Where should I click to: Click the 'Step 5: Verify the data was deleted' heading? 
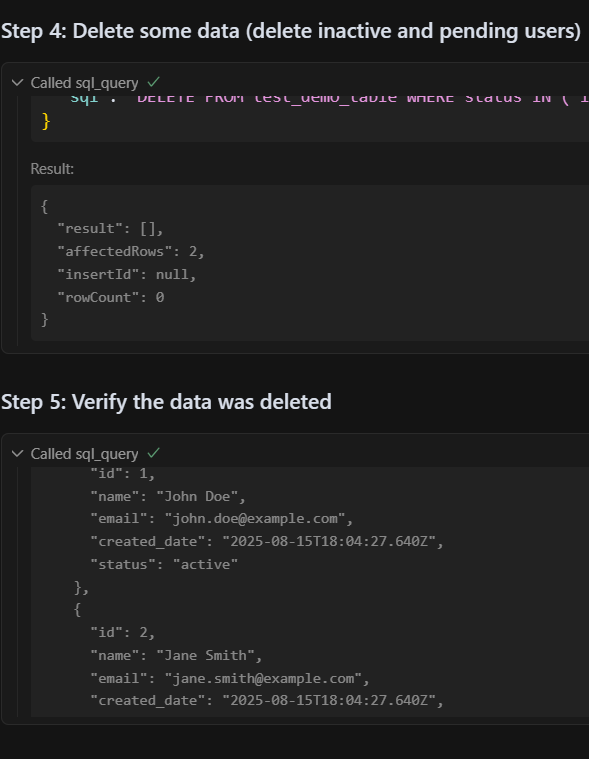click(x=166, y=402)
